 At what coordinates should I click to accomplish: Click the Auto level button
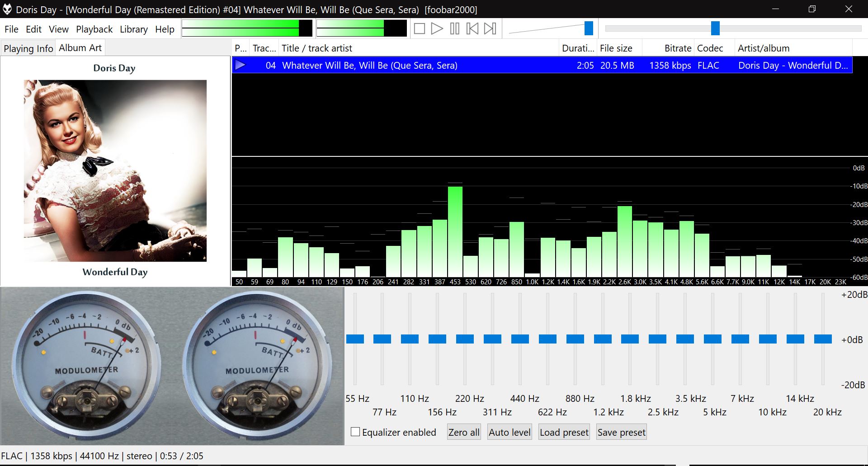pyautogui.click(x=509, y=432)
